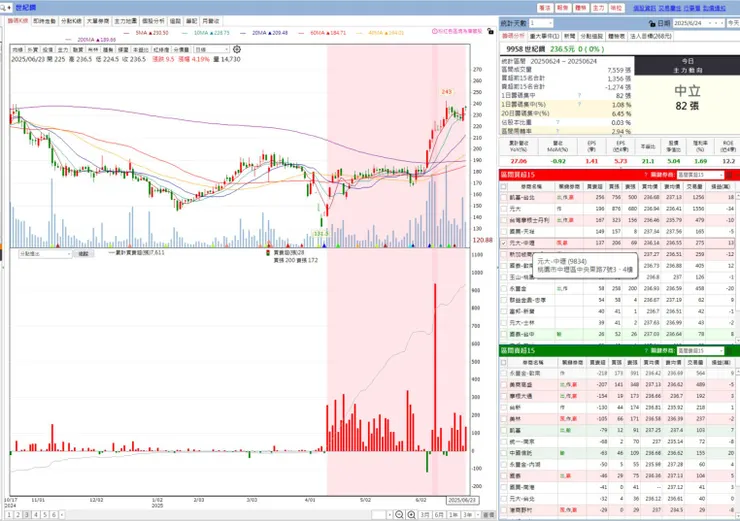Image resolution: width=740 pixels, height=521 pixels.
Task: Click the zoom in magnifier below chart
Action: [411, 515]
